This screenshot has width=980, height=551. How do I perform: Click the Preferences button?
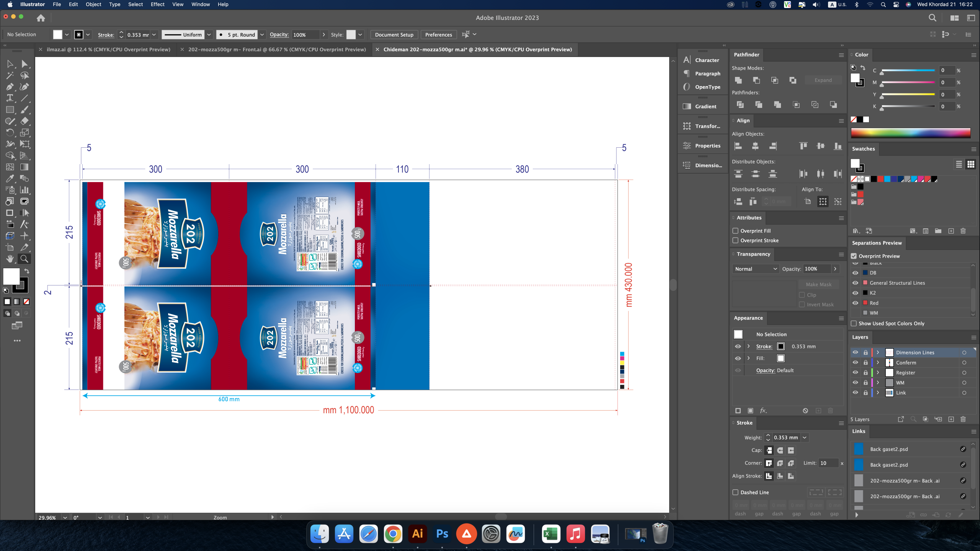tap(438, 35)
